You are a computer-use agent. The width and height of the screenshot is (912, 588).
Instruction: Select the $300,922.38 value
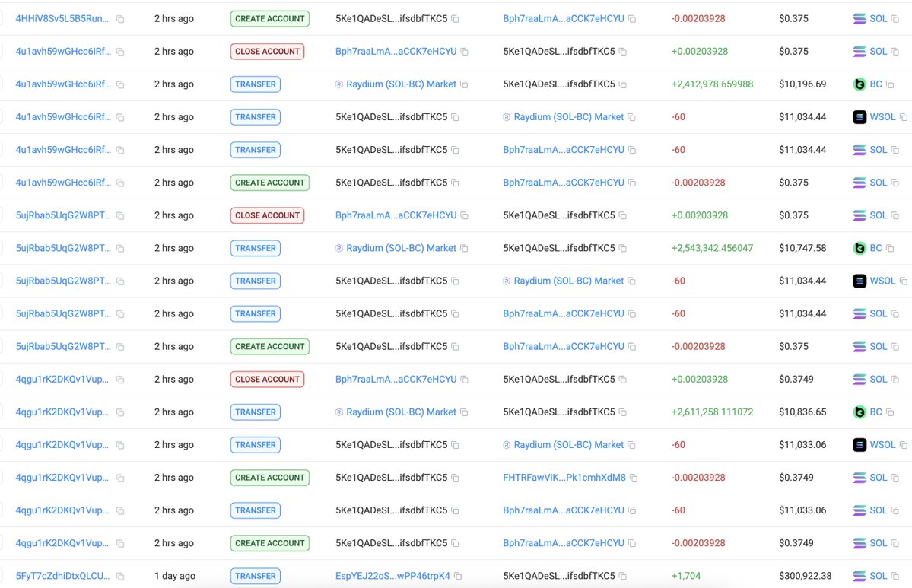805,576
